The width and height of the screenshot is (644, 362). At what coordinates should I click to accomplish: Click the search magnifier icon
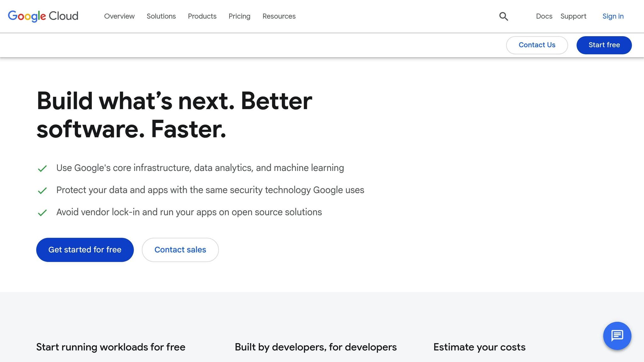click(x=503, y=16)
